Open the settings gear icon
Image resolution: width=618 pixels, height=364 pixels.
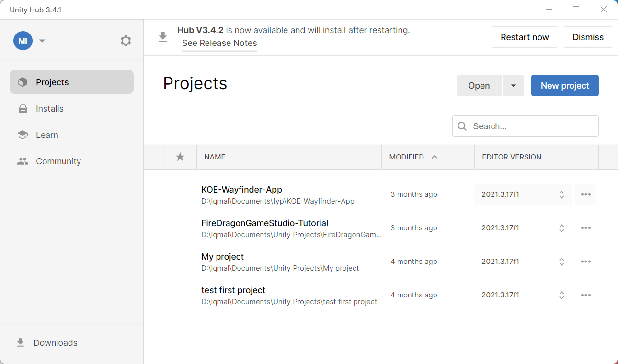[126, 41]
